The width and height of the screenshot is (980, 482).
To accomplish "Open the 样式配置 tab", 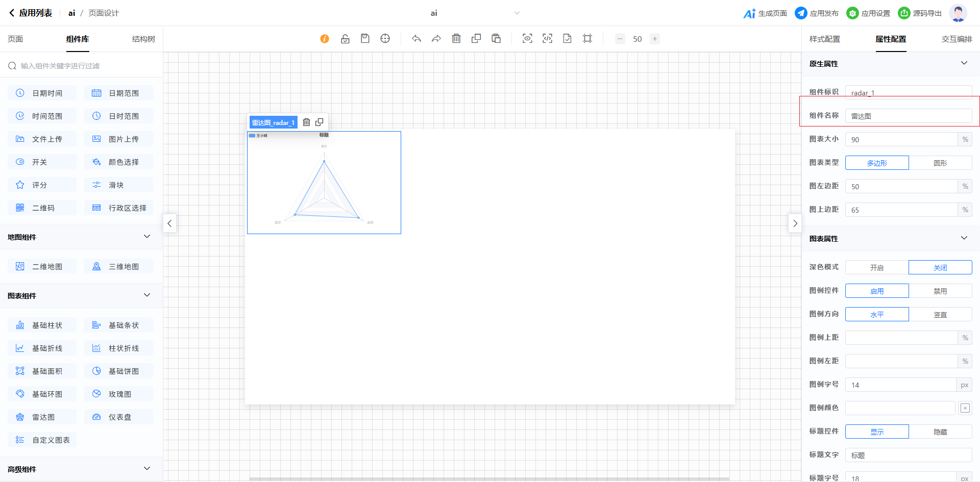I will (x=824, y=39).
